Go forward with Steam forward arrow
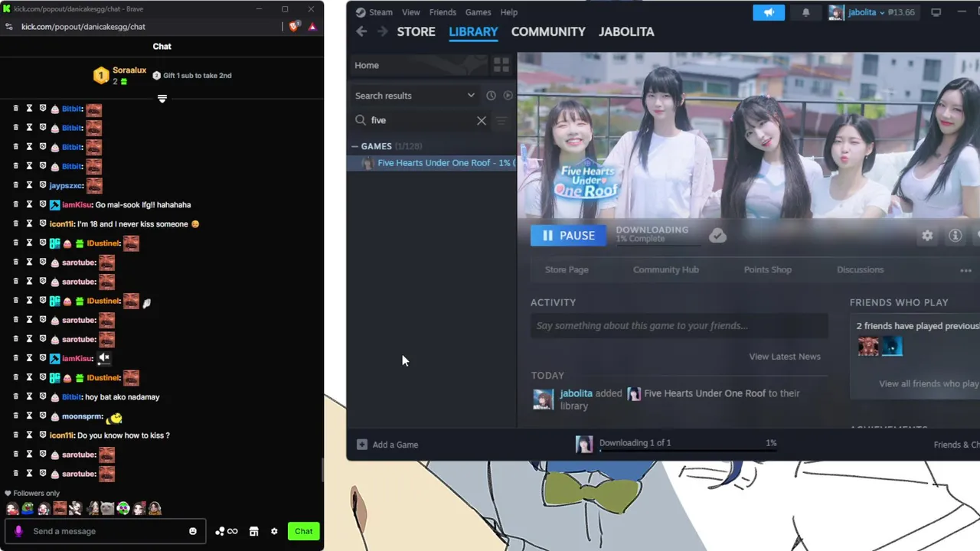This screenshot has width=980, height=551. (x=382, y=31)
